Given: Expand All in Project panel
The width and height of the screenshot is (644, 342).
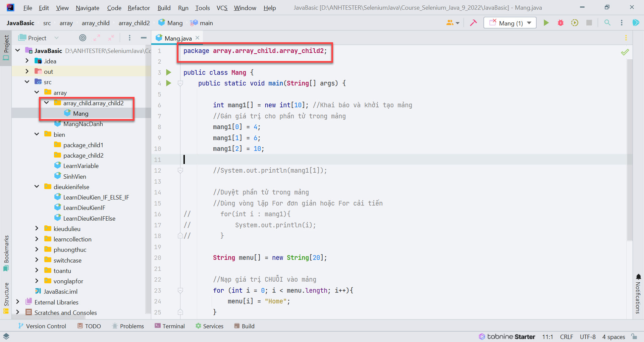Looking at the screenshot, I should pos(97,38).
